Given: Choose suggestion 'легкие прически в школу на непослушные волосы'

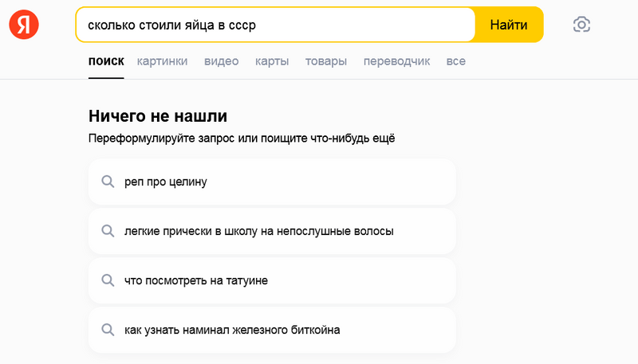Looking at the screenshot, I should pos(259,231).
